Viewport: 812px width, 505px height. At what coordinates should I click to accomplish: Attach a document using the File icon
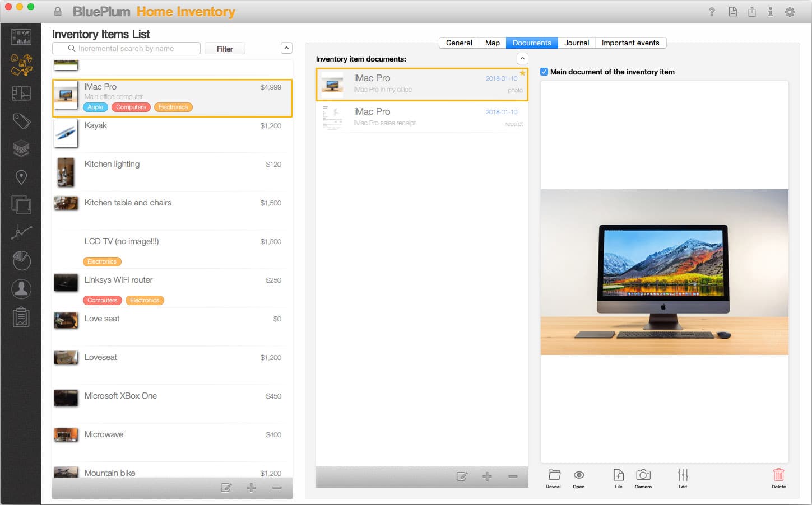coord(619,479)
